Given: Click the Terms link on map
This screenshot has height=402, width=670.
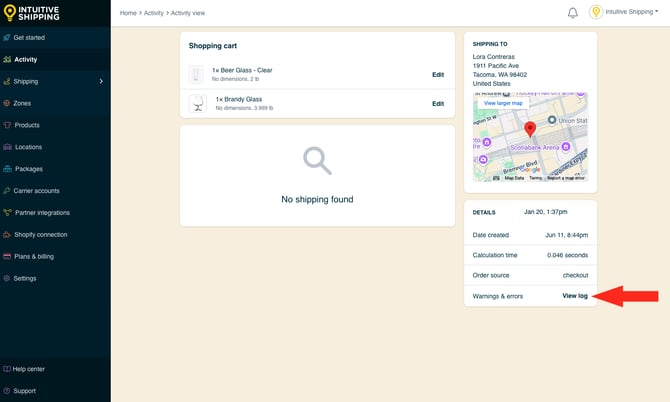Looking at the screenshot, I should click(535, 178).
